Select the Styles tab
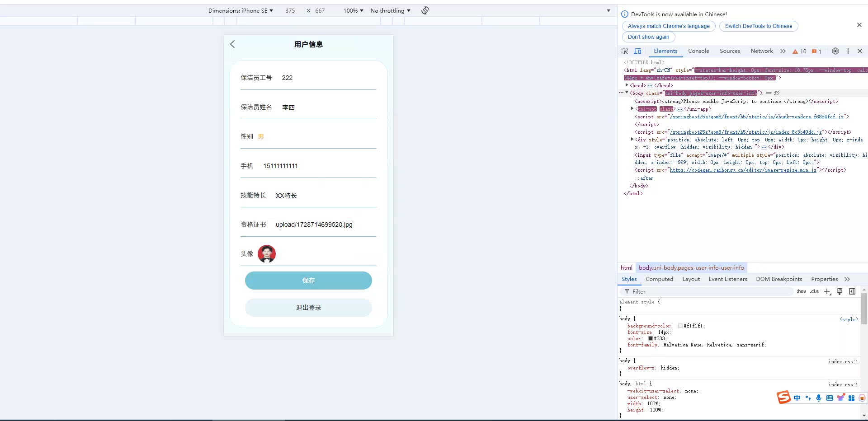The image size is (868, 421). (629, 279)
